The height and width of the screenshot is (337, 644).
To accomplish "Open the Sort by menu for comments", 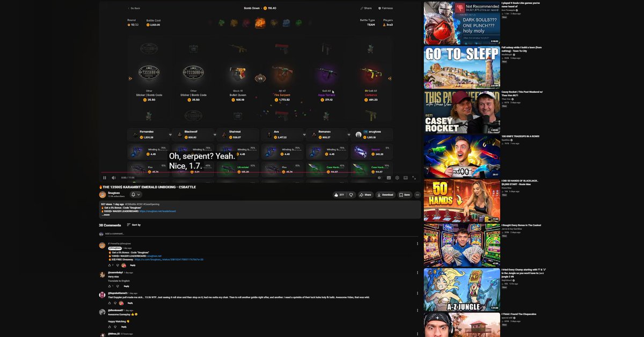I will coord(134,225).
